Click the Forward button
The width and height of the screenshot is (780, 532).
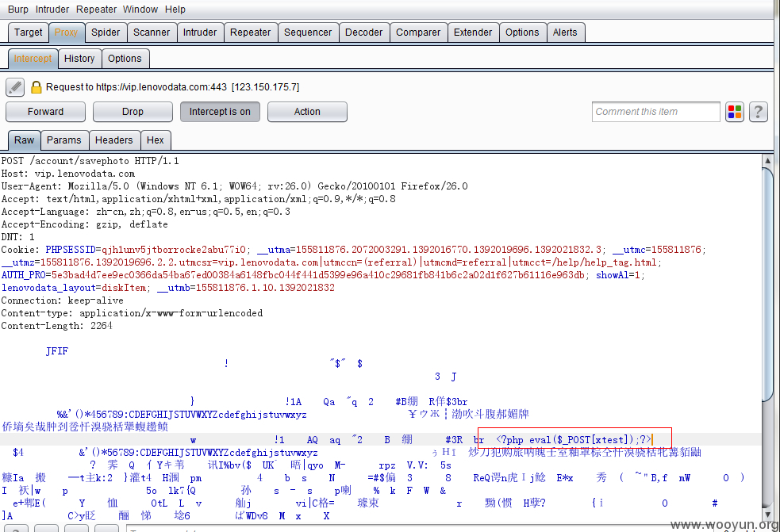(x=45, y=112)
